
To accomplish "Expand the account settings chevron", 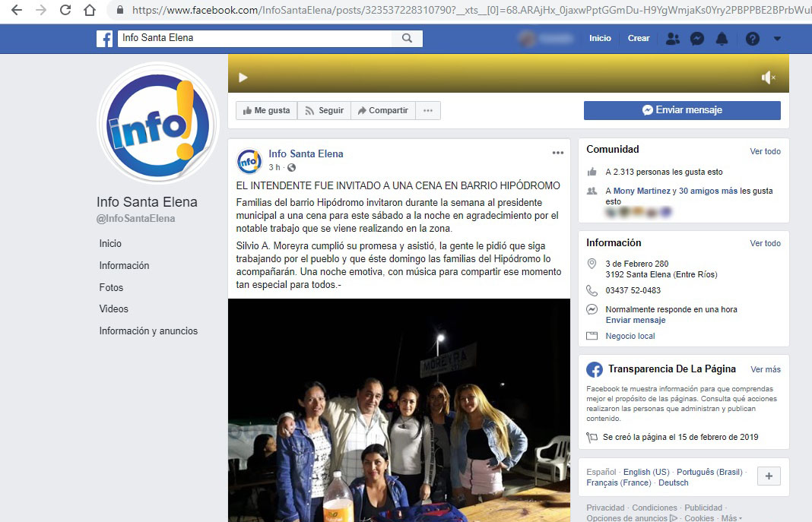I will (x=776, y=38).
